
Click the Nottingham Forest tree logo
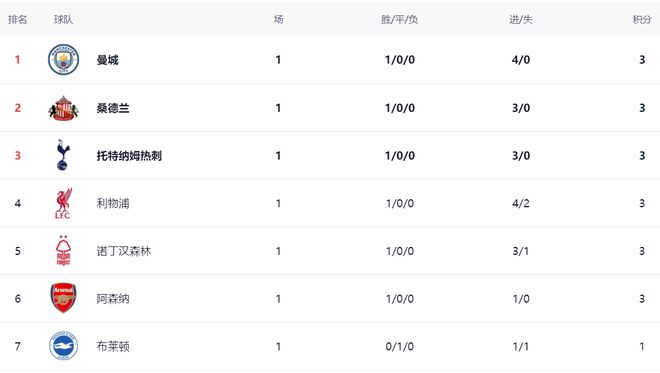coord(63,250)
